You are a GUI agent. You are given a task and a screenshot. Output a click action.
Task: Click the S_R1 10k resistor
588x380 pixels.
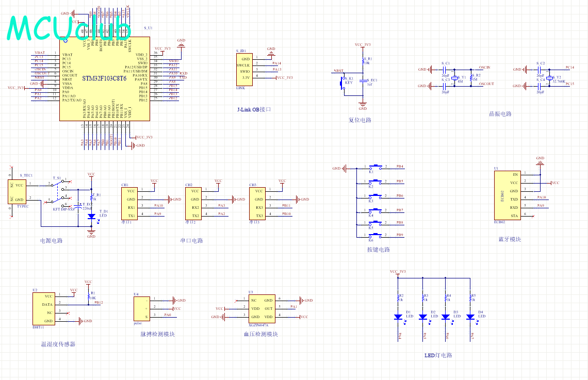click(x=363, y=61)
